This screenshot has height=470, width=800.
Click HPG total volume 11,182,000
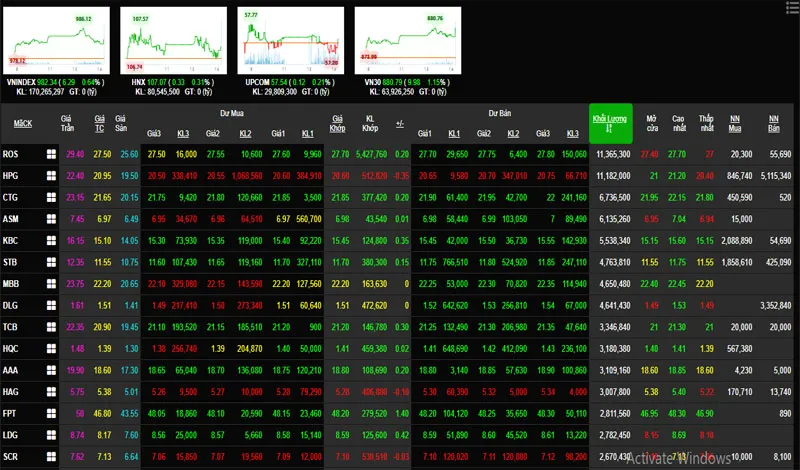coord(613,176)
